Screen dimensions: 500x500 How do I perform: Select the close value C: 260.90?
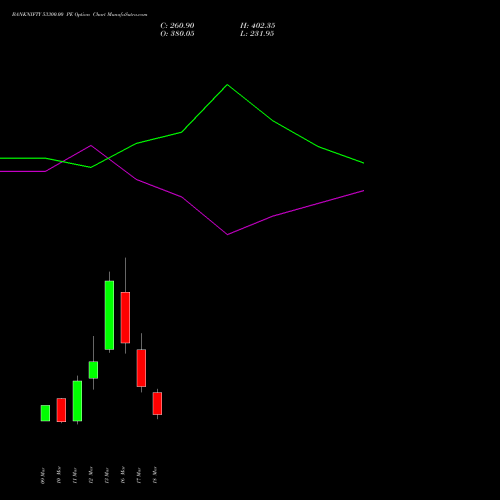point(177,26)
